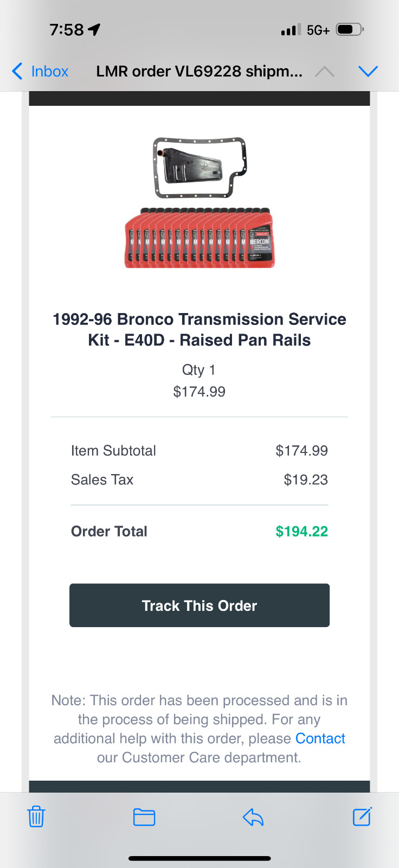
Task: Go to previous message with up chevron
Action: click(x=324, y=71)
